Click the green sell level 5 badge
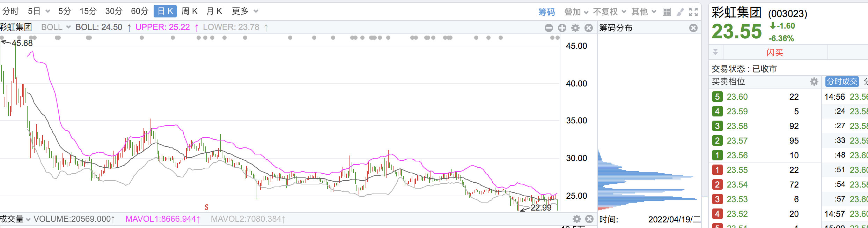The image size is (868, 228). (717, 97)
